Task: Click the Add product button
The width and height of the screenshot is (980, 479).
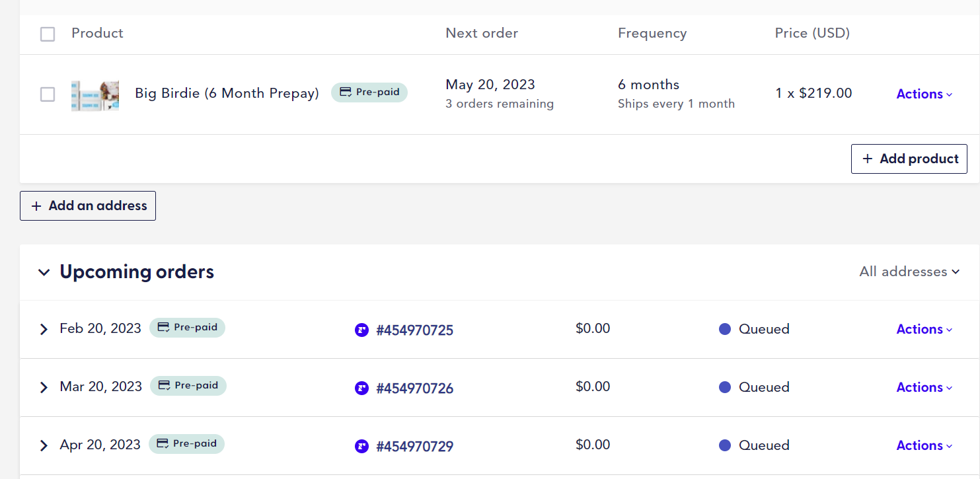Action: 909,159
